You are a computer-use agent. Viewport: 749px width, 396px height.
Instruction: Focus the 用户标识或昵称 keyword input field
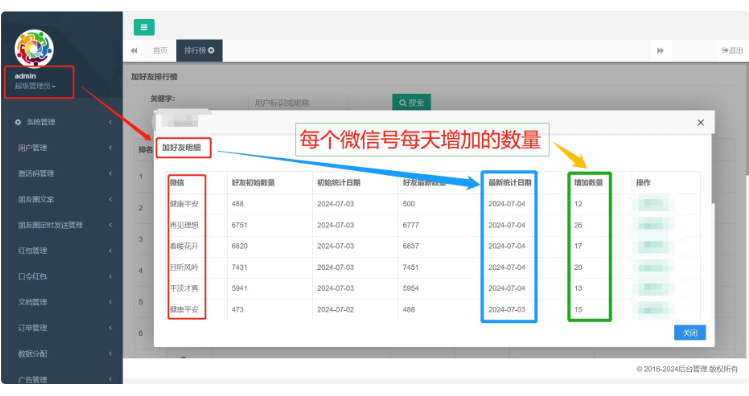[x=298, y=102]
